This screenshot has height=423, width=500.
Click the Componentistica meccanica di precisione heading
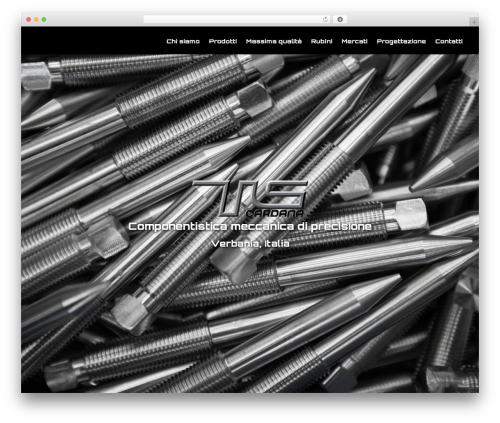pos(250,227)
